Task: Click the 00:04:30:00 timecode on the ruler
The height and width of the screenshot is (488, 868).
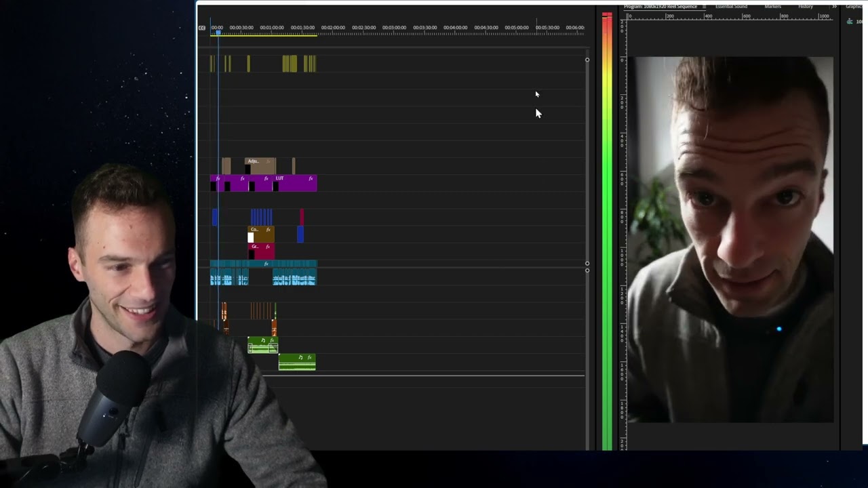Action: click(486, 28)
